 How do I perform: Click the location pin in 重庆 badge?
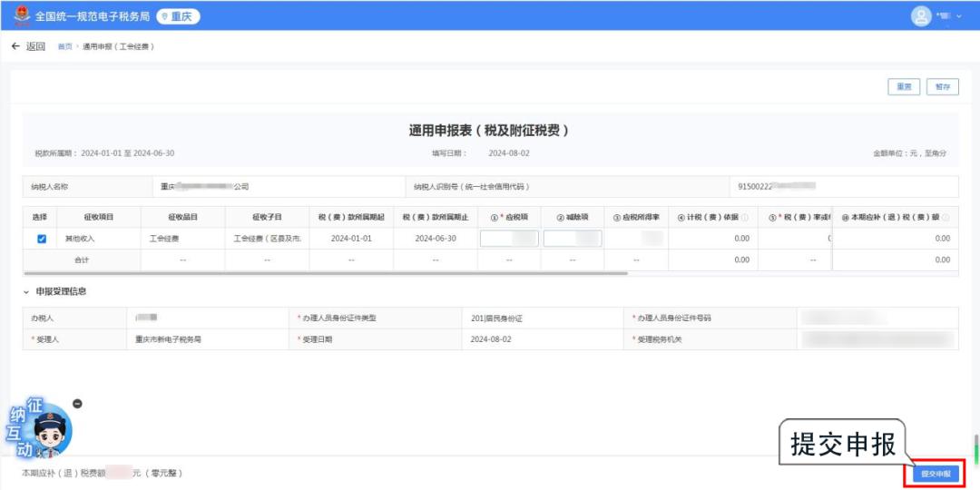pyautogui.click(x=164, y=17)
